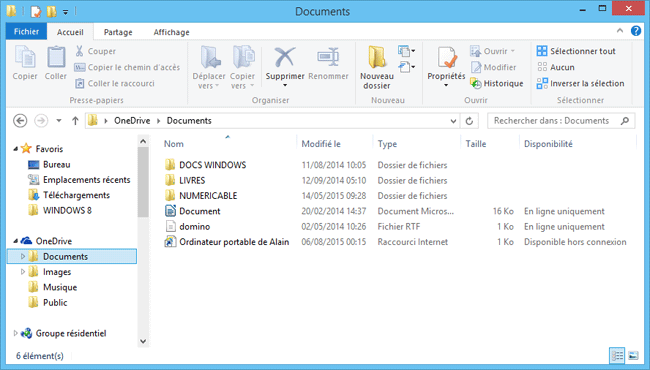
Task: Expand Groupe résidentiel node
Action: 15,333
